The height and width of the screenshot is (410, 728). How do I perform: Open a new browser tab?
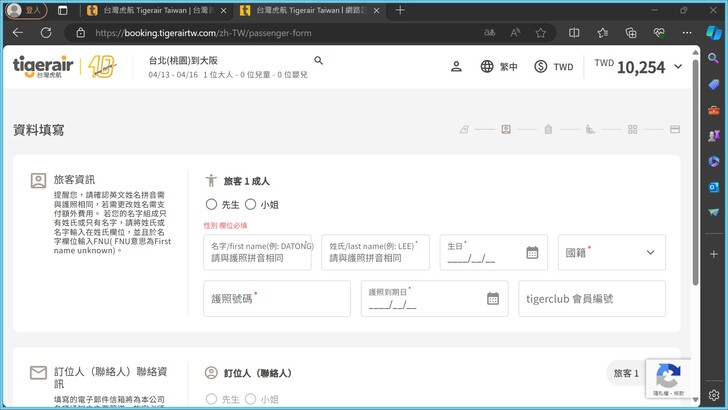click(x=400, y=10)
